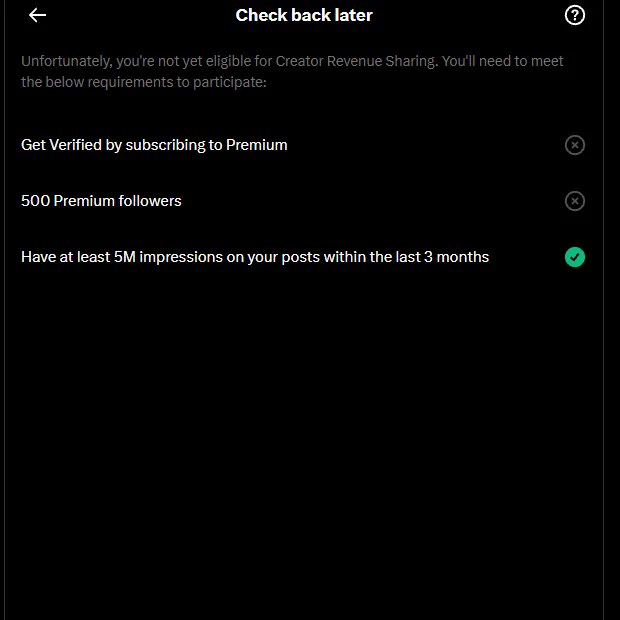Viewport: 620px width, 620px height.
Task: Click the word impressions in the third requirement
Action: (181, 257)
